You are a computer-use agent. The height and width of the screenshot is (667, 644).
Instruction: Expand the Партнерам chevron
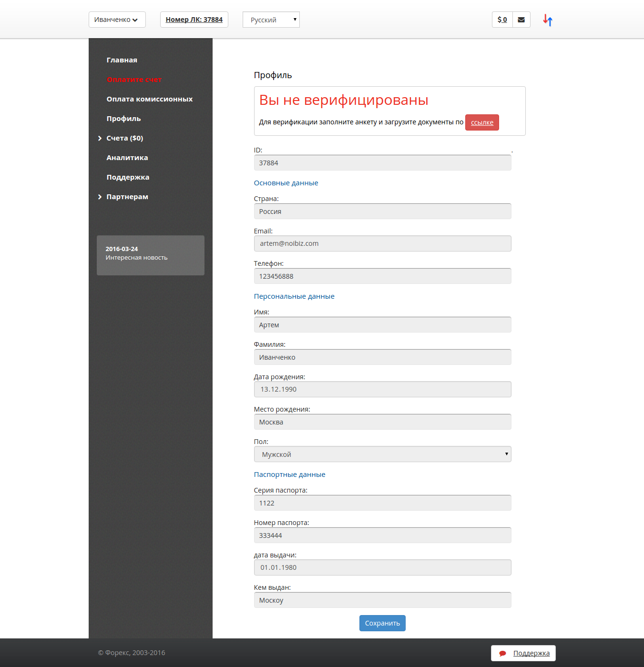[x=100, y=197]
